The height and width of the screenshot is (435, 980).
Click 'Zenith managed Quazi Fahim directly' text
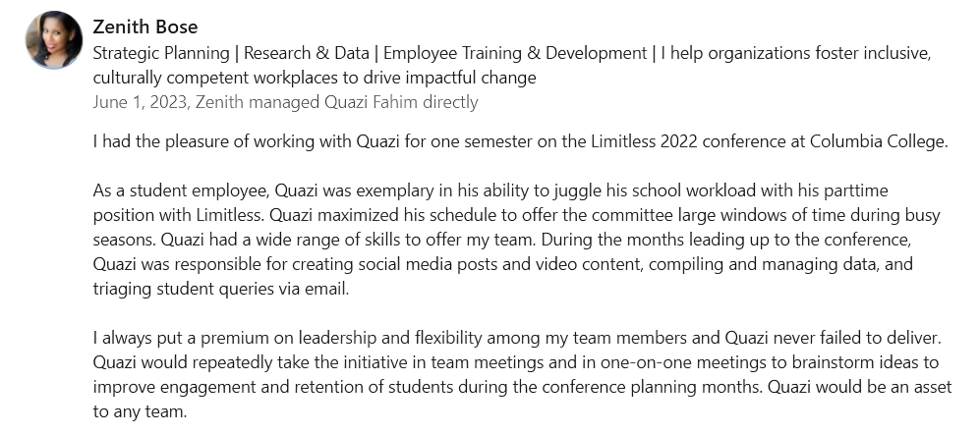[x=336, y=102]
